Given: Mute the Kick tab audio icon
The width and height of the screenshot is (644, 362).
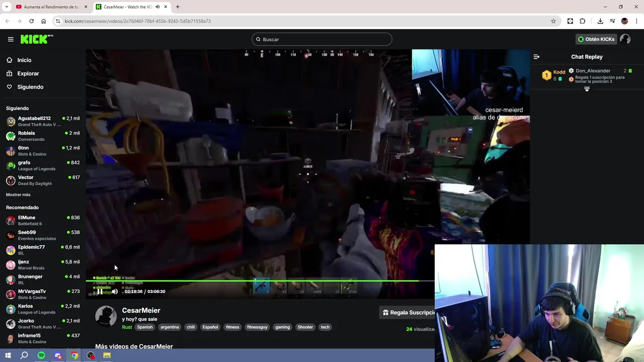Looking at the screenshot, I should click(157, 7).
